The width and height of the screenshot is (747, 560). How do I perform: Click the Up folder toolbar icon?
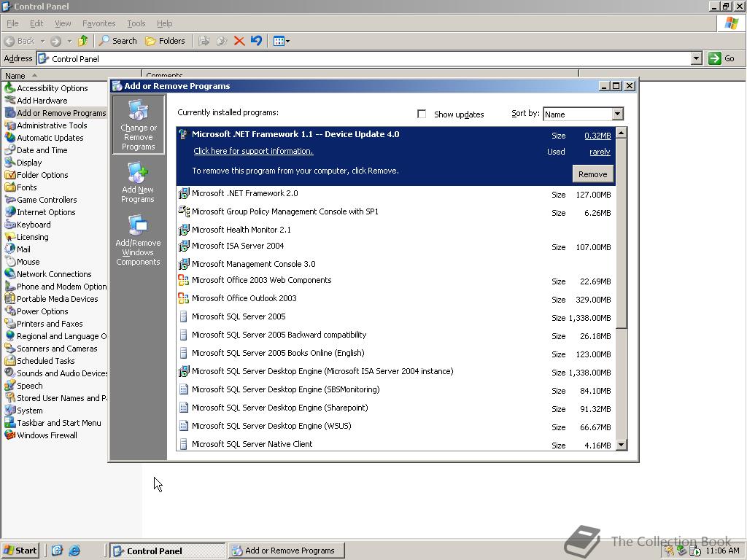tap(83, 41)
